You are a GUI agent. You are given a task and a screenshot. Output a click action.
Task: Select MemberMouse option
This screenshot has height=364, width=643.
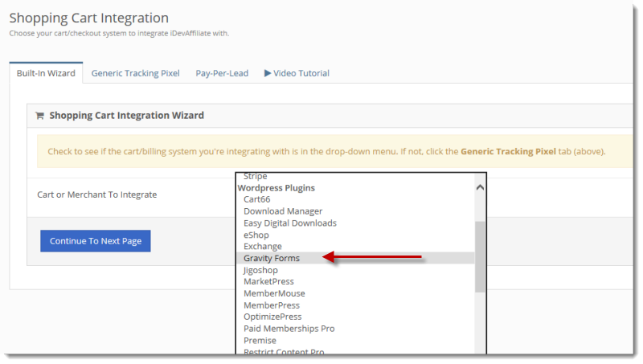click(274, 293)
